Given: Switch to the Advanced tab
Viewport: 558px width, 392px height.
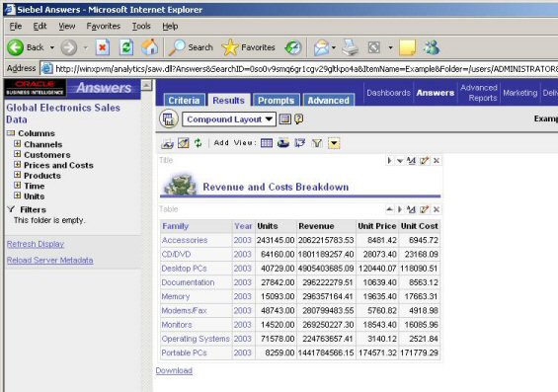Looking at the screenshot, I should [x=329, y=101].
